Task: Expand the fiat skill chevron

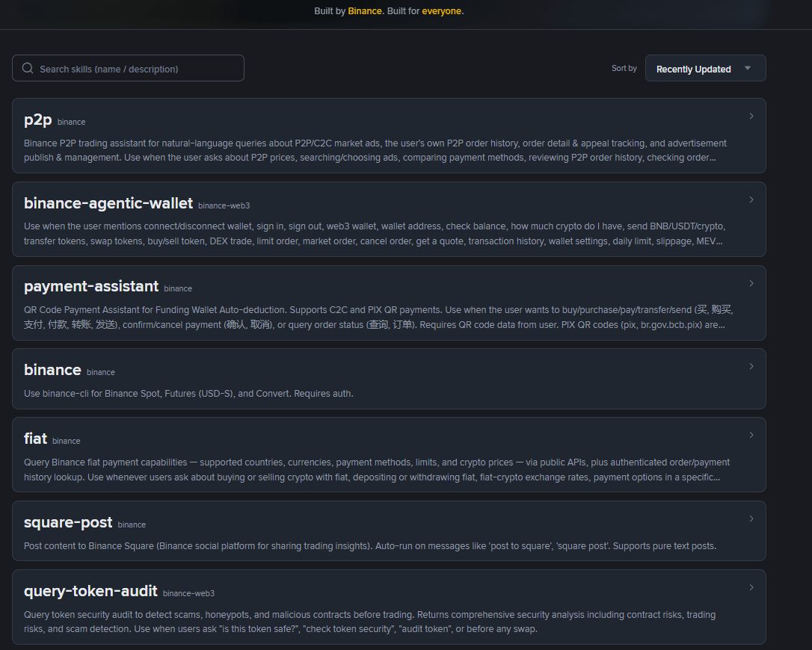Action: point(751,436)
